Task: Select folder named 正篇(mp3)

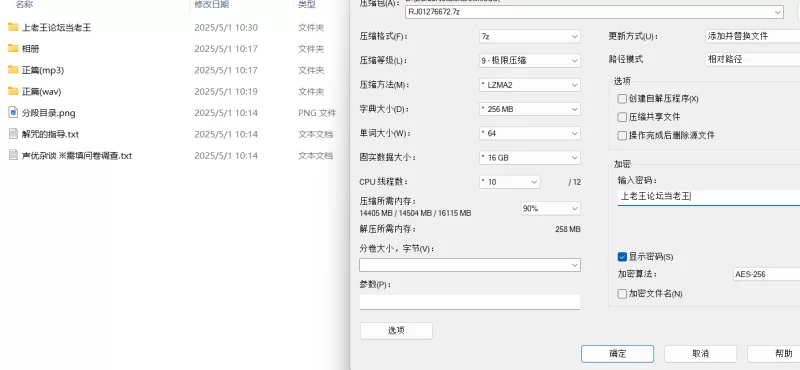Action: coord(43,70)
